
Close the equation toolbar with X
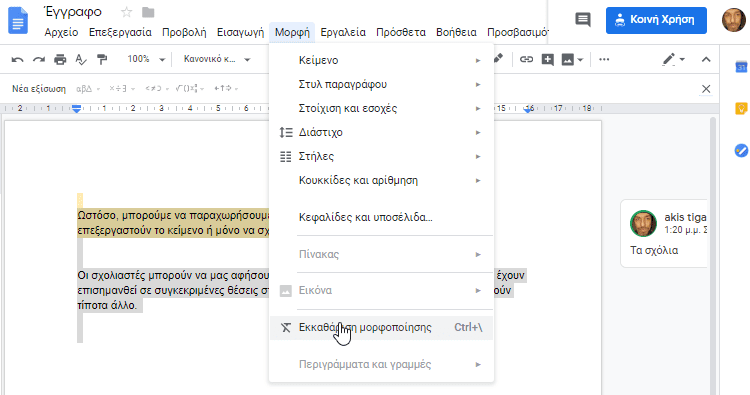(706, 89)
